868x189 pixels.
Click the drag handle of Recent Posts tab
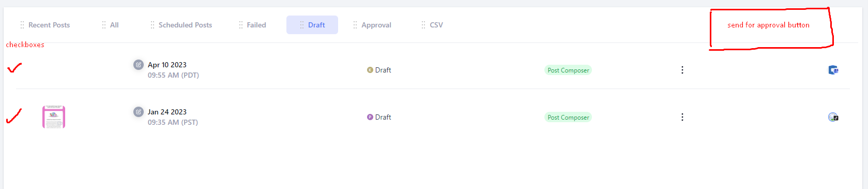(x=22, y=25)
